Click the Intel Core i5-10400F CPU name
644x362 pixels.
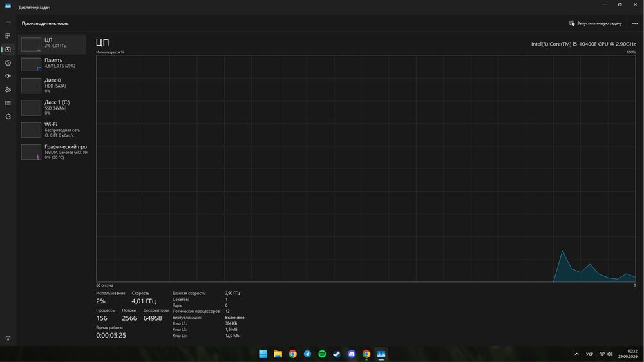pos(583,44)
